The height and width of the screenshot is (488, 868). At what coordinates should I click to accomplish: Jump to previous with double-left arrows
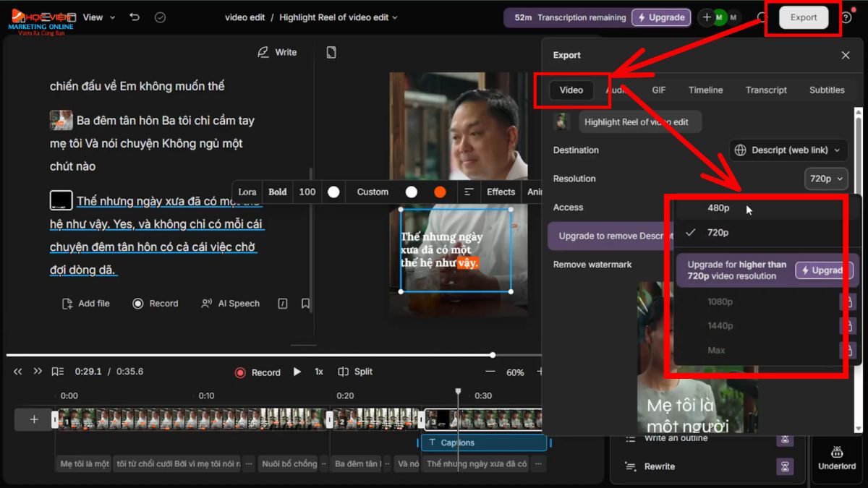[18, 372]
